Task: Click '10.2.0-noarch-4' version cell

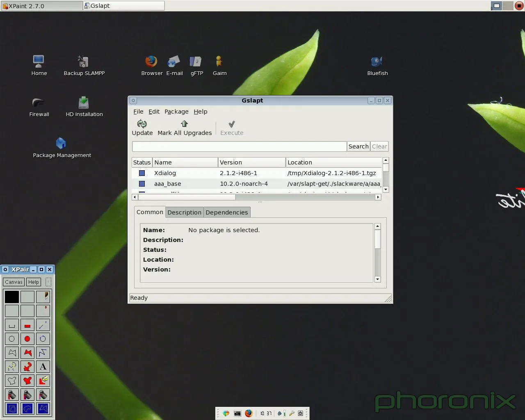Action: coord(244,184)
